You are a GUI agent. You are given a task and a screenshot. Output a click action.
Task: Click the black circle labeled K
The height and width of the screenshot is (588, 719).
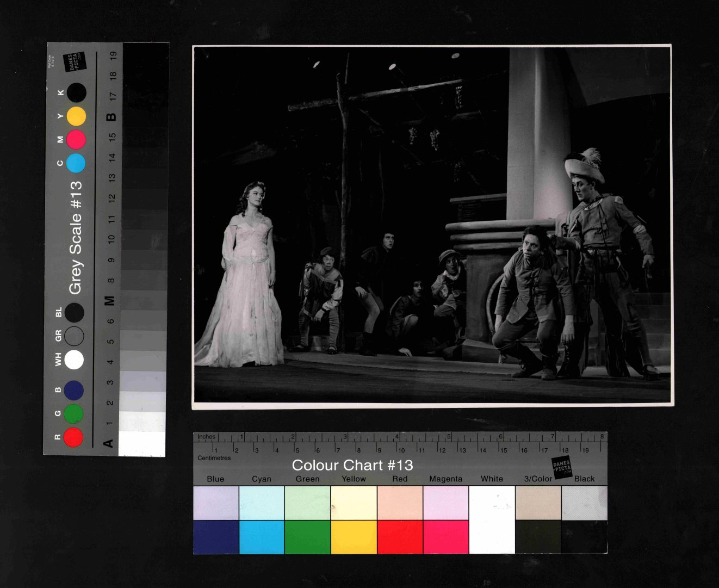click(x=76, y=93)
